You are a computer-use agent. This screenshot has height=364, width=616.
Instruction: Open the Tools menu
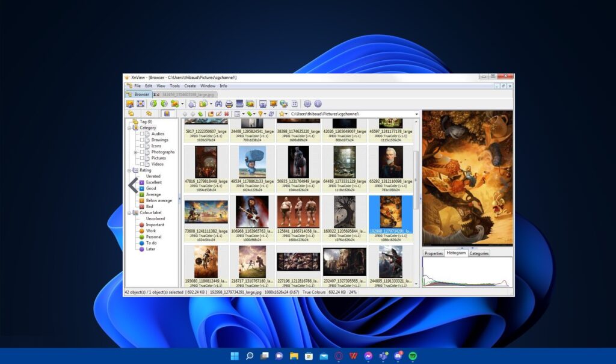pyautogui.click(x=174, y=85)
